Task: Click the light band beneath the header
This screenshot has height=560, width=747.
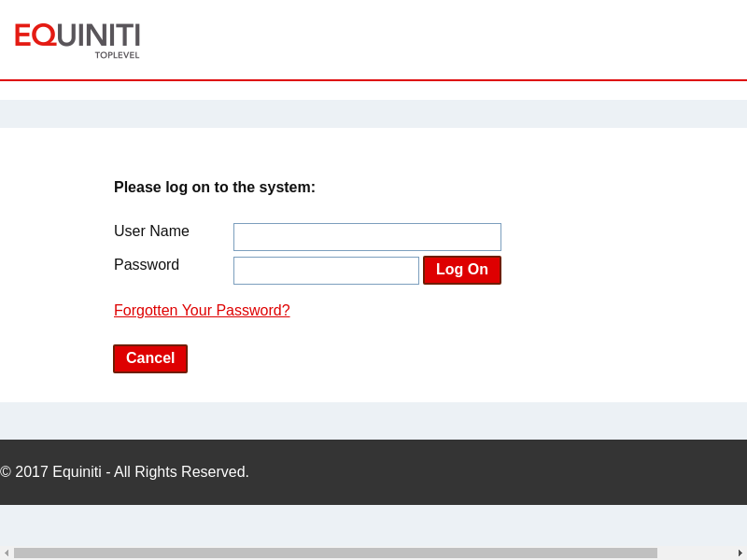Action: tap(373, 114)
